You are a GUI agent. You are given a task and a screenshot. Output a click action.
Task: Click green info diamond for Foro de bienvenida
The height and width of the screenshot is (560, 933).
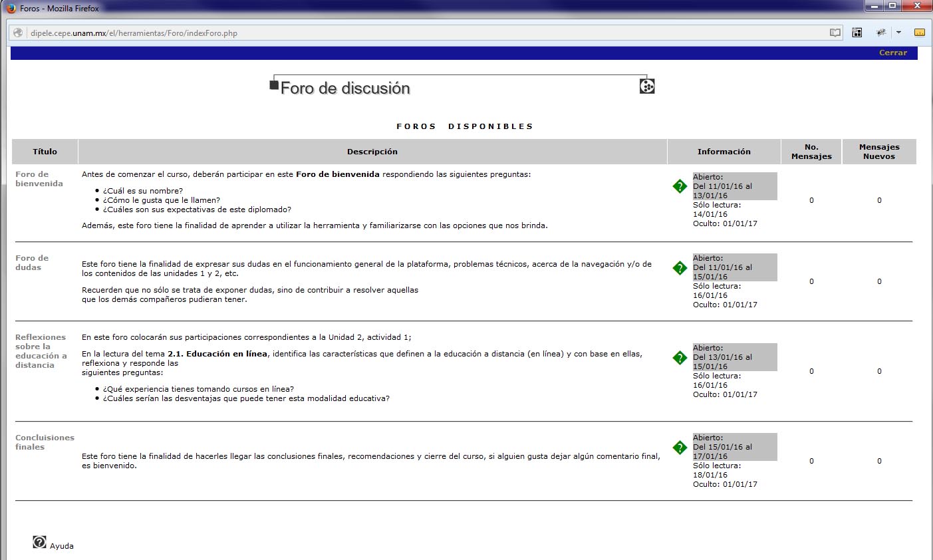[680, 186]
